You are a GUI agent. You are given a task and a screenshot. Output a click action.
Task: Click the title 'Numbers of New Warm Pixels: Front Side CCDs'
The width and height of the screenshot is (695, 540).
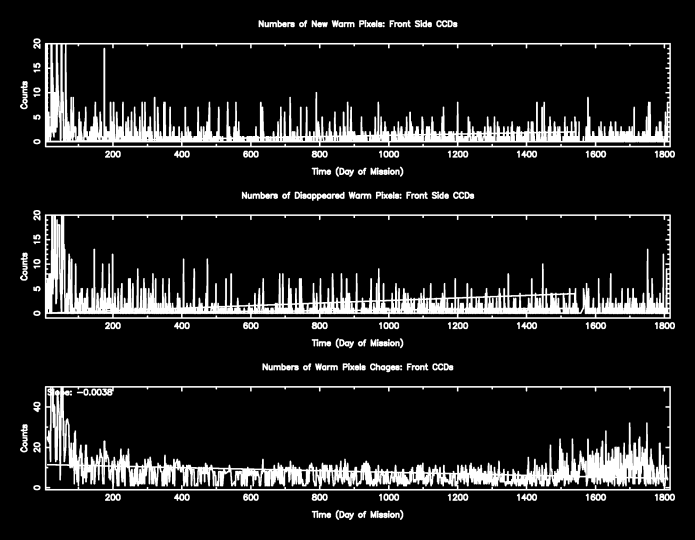358,24
